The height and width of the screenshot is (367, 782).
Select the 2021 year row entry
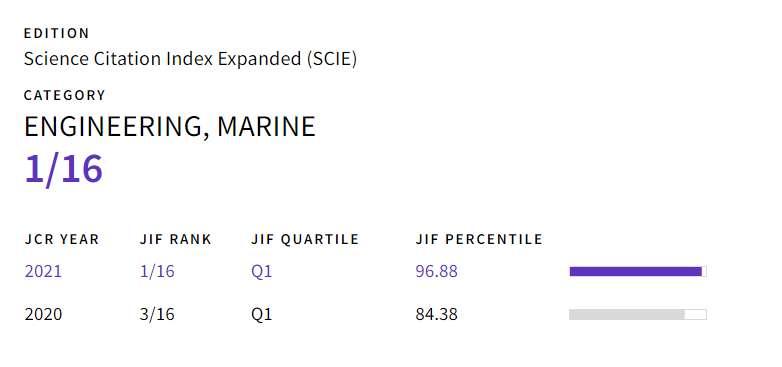pos(43,271)
